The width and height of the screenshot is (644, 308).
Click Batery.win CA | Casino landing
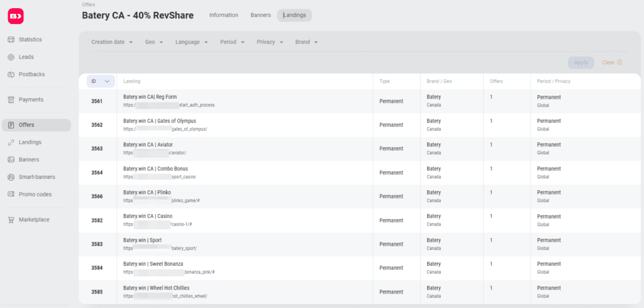coord(148,216)
